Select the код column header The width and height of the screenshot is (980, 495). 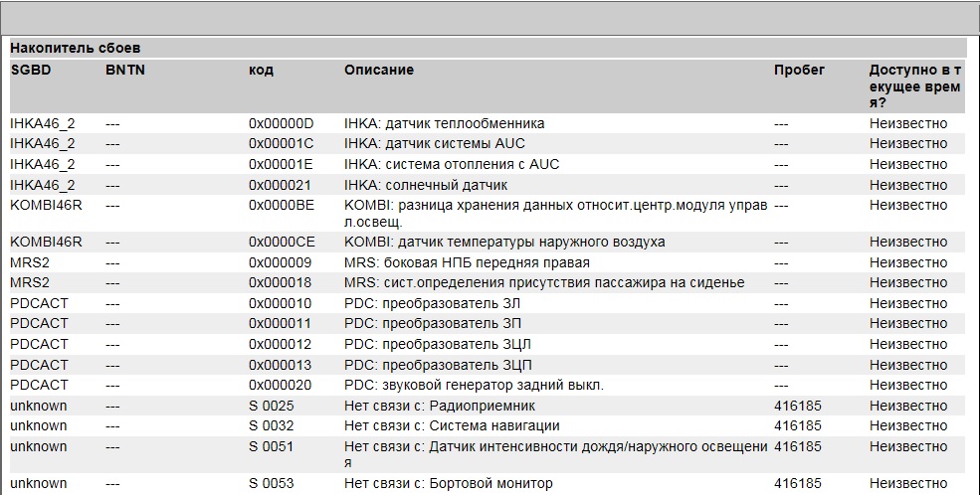(x=261, y=70)
